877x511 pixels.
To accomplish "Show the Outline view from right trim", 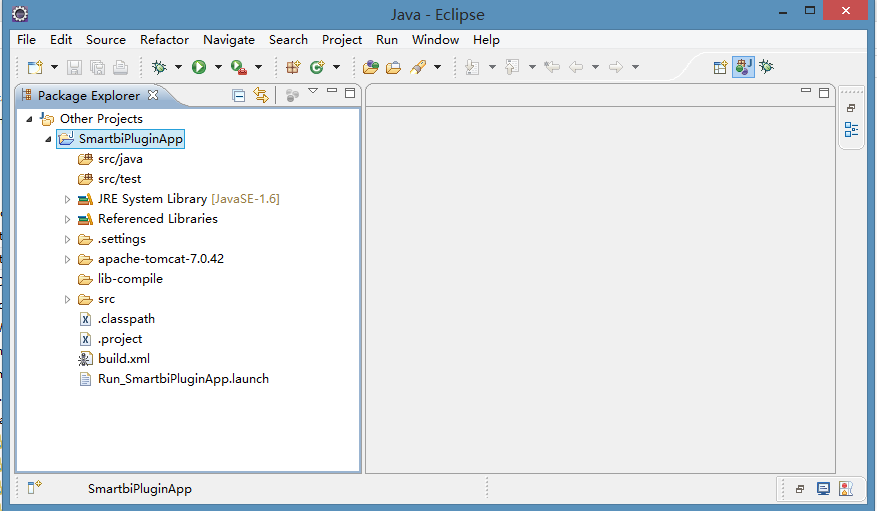I will point(851,130).
